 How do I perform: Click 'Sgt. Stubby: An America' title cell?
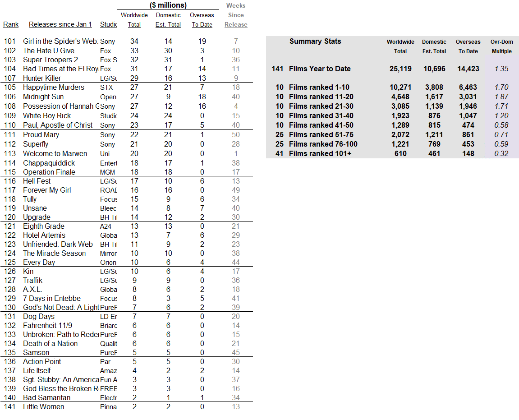point(61,379)
